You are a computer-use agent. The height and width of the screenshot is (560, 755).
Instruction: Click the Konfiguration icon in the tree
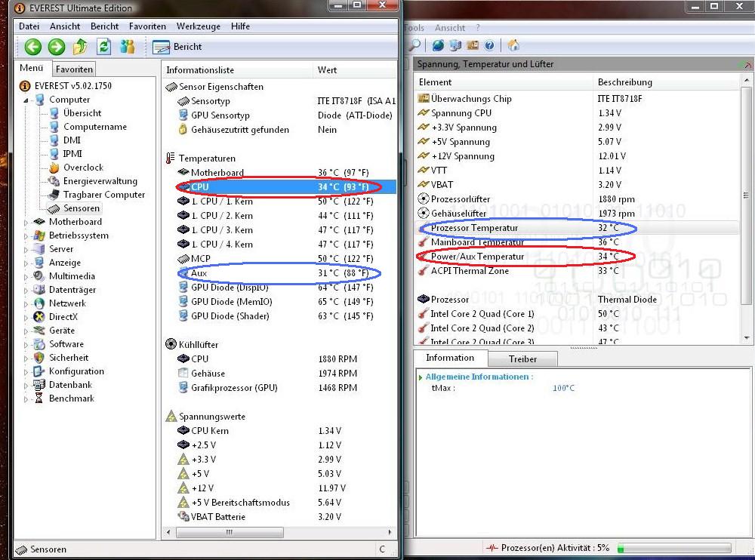tap(39, 371)
